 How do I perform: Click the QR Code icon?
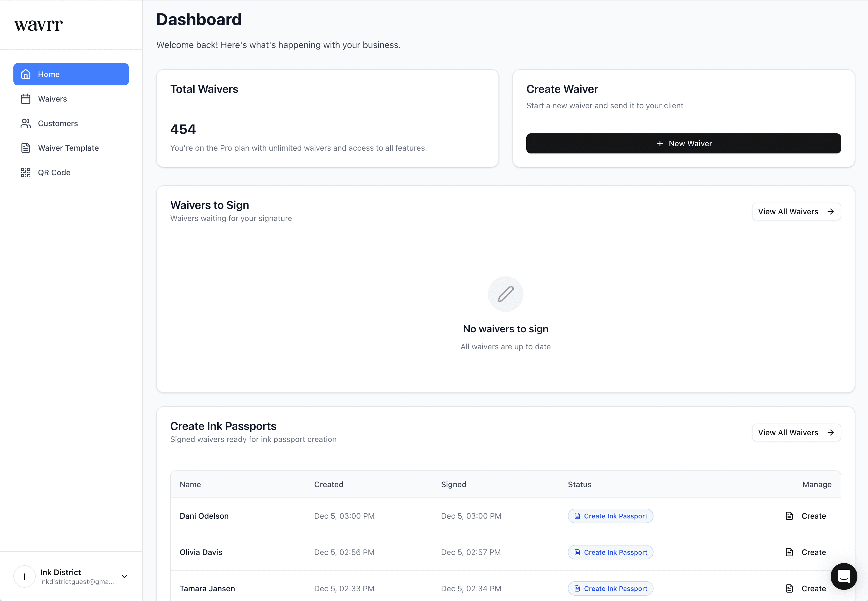26,172
